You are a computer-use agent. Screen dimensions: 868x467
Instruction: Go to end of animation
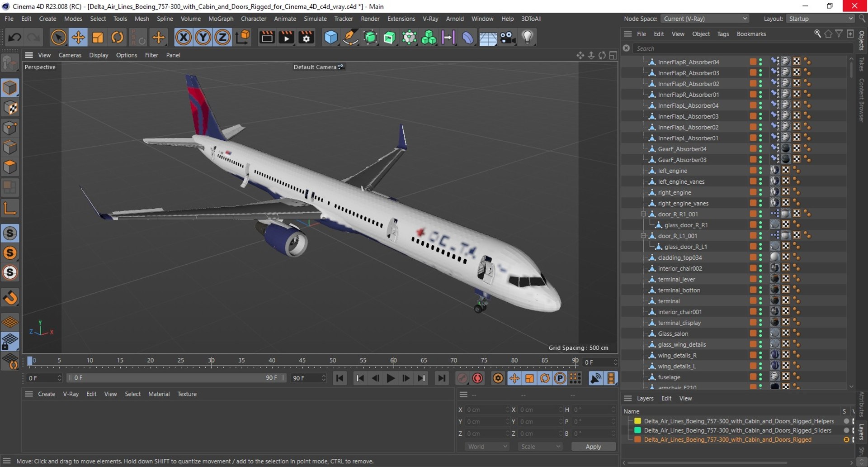point(442,378)
